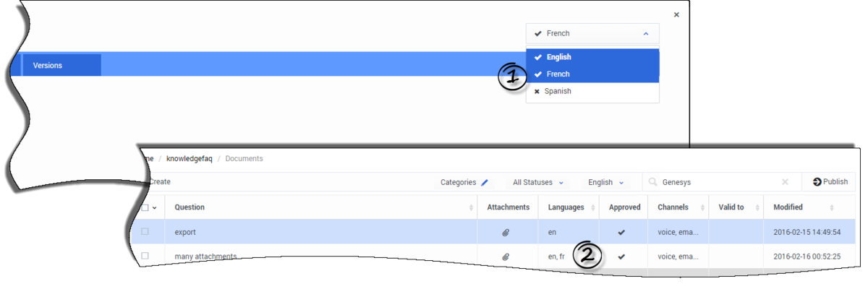Open the English language filter dropdown
The height and width of the screenshot is (284, 868).
(x=606, y=183)
